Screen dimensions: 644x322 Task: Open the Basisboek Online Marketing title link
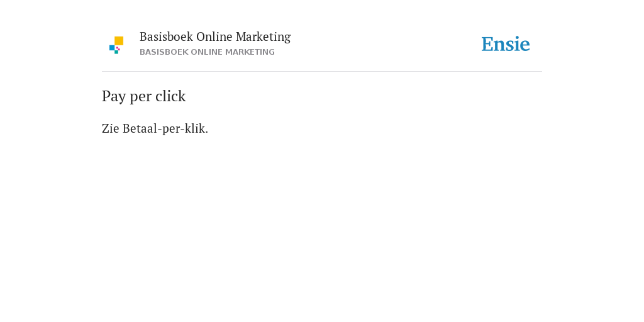click(x=215, y=37)
